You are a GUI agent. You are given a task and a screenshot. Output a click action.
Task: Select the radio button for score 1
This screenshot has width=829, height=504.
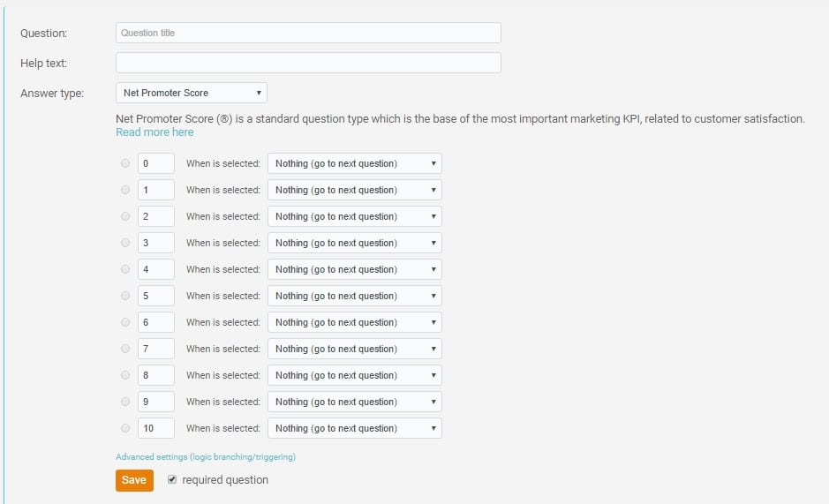(x=125, y=190)
